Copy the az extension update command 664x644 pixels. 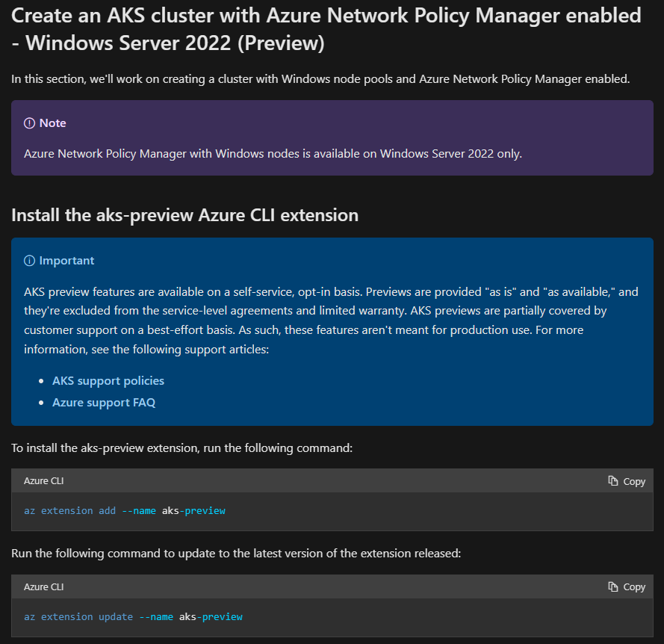pyautogui.click(x=626, y=586)
